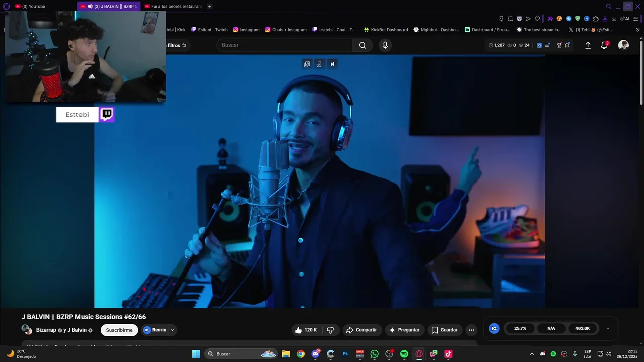Switch to the J BALVIN BZRP tab
Screen dimensions: 644x362
pyautogui.click(x=109, y=6)
